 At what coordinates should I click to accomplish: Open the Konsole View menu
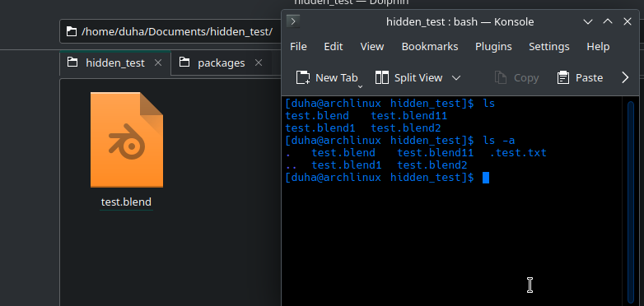372,47
